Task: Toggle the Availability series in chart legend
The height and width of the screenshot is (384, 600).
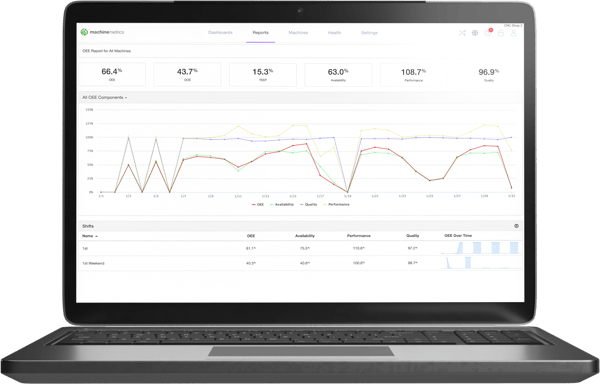Action: pyautogui.click(x=282, y=205)
